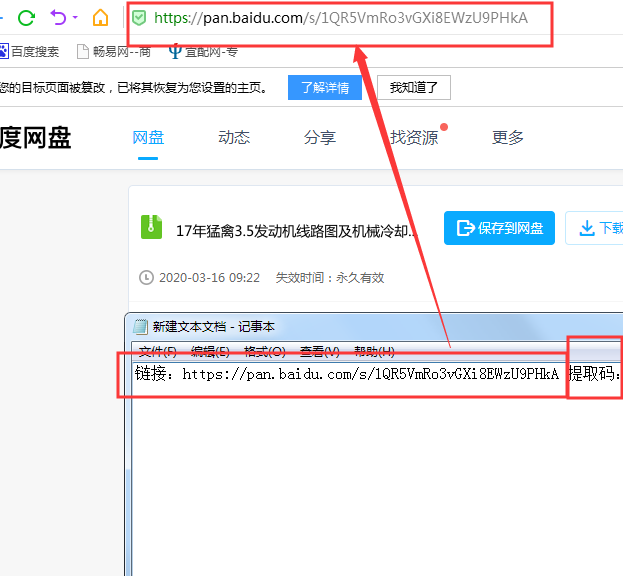This screenshot has height=576, width=623.
Task: Click the pan.baidu.com address bar URL
Action: [341, 18]
